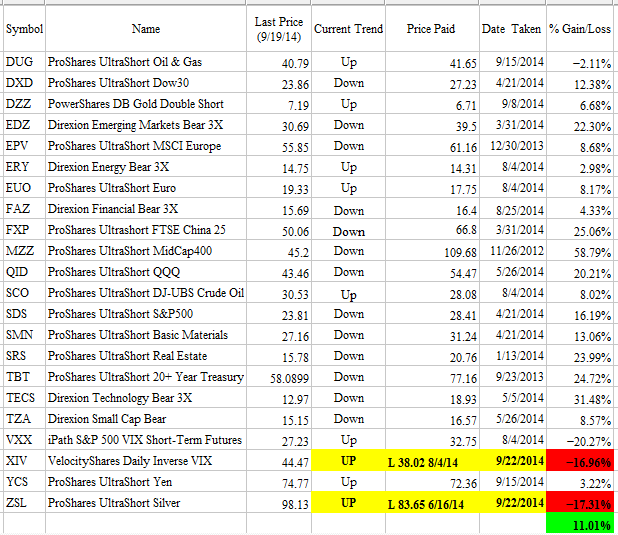Click Direxion Technology Bear 3X name
The width and height of the screenshot is (618, 535).
tap(146, 398)
